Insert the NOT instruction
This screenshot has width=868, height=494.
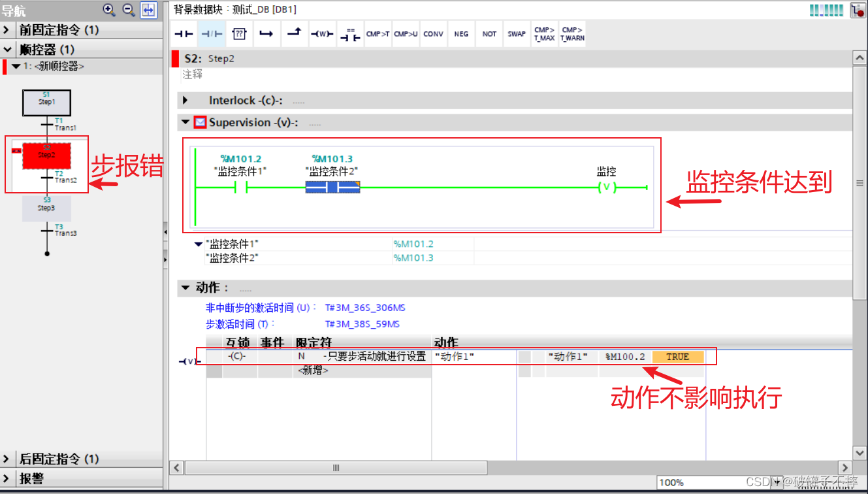(x=489, y=34)
